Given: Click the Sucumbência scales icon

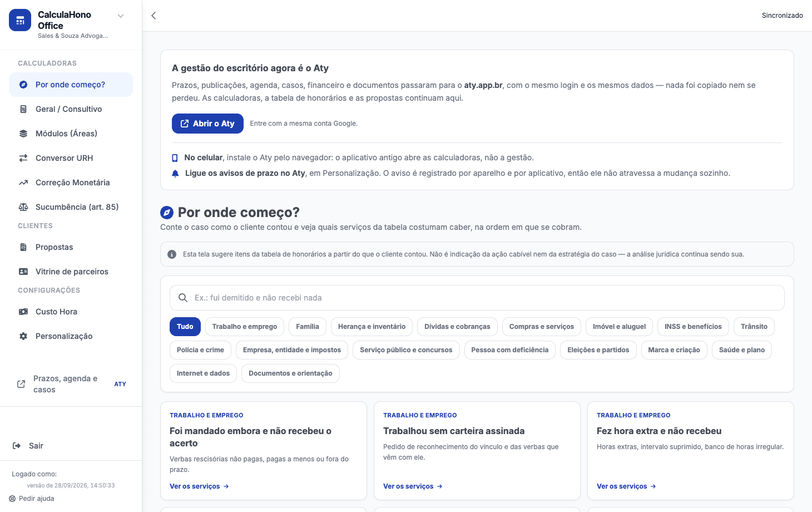Looking at the screenshot, I should click(23, 207).
